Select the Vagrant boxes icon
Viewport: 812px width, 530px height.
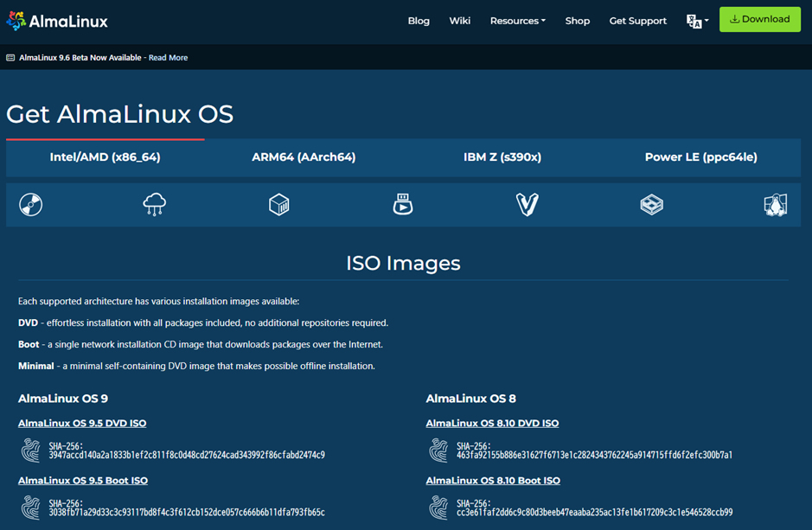[x=527, y=205]
